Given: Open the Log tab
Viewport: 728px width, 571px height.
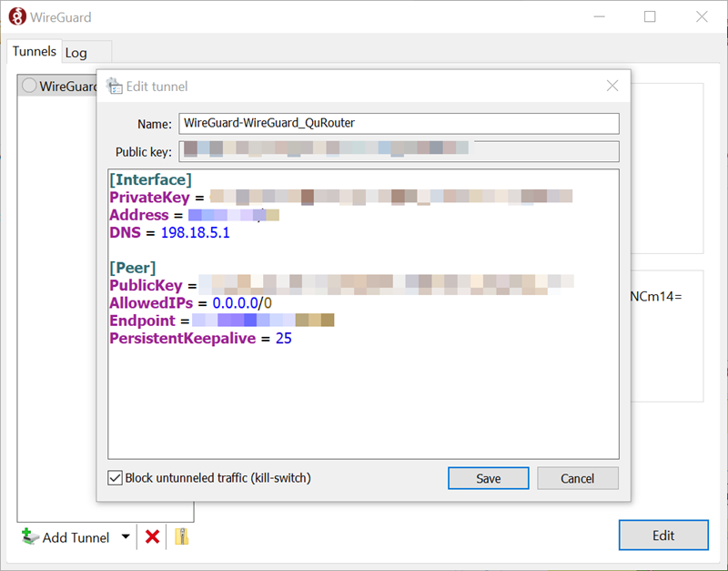Looking at the screenshot, I should (76, 53).
